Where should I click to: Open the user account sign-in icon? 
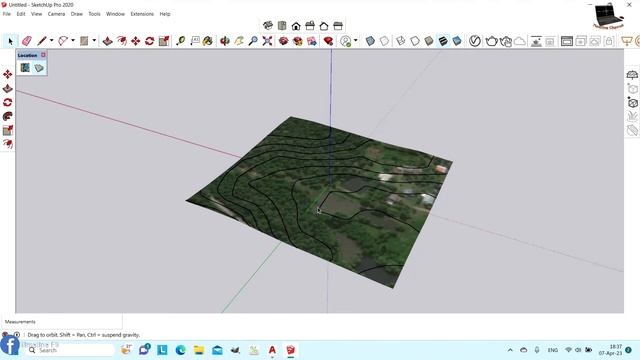[x=346, y=41]
